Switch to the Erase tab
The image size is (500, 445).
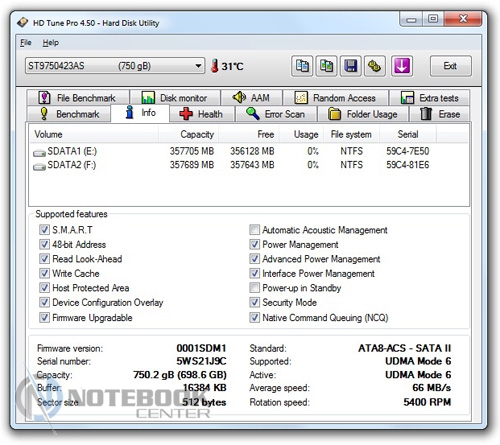coord(440,114)
